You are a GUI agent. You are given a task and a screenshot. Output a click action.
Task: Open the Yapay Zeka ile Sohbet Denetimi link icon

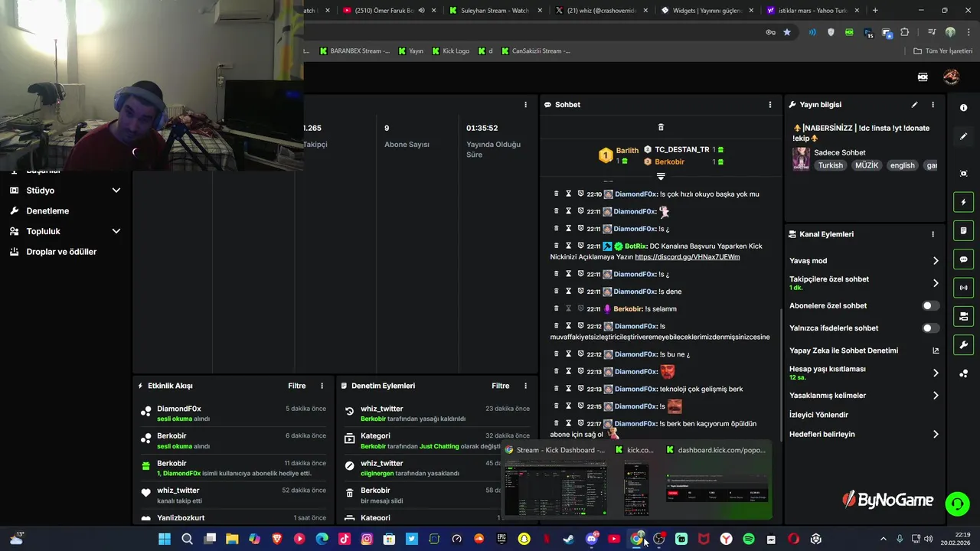935,350
